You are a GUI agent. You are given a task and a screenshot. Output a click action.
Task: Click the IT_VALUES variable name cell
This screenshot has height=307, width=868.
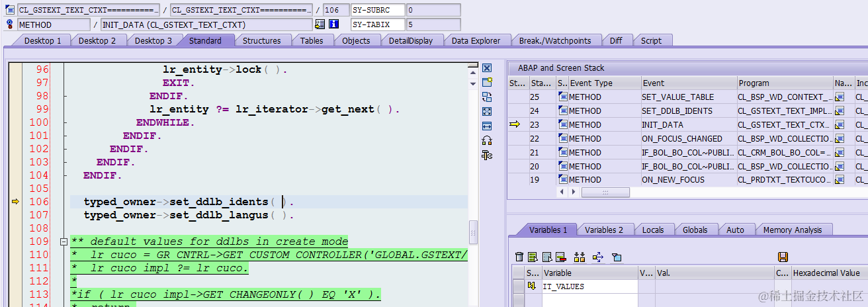[x=589, y=286]
